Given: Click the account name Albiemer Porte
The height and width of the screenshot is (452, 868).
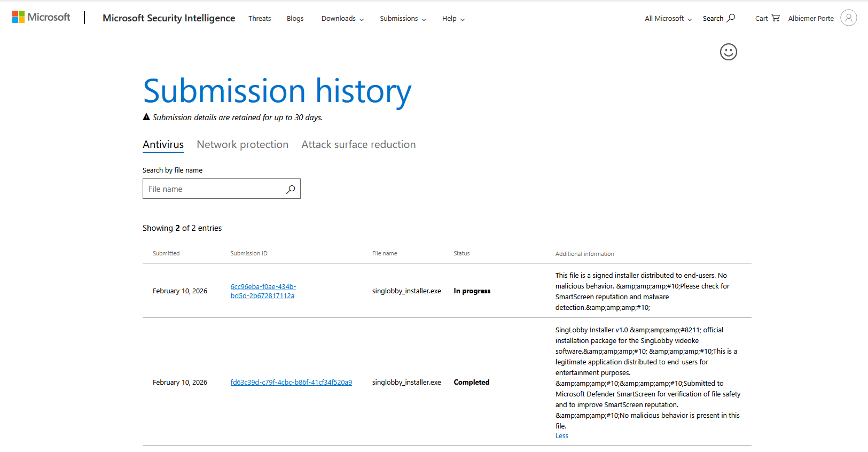Looking at the screenshot, I should (811, 19).
